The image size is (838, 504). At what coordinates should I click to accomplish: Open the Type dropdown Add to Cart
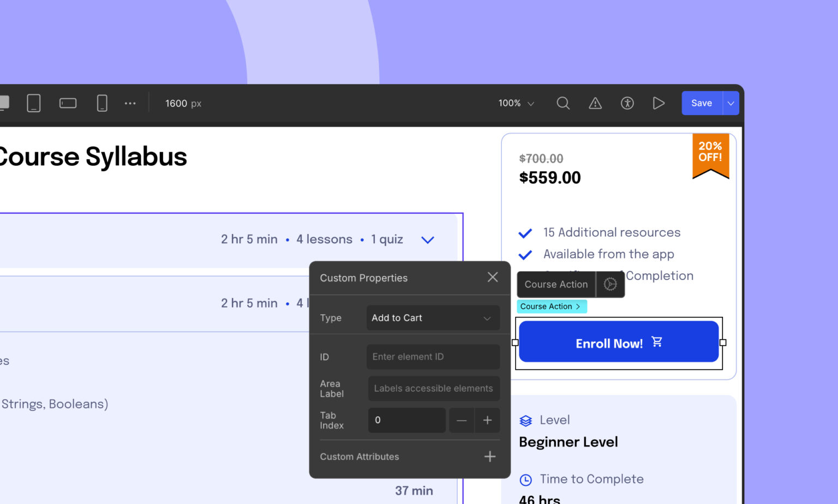433,318
